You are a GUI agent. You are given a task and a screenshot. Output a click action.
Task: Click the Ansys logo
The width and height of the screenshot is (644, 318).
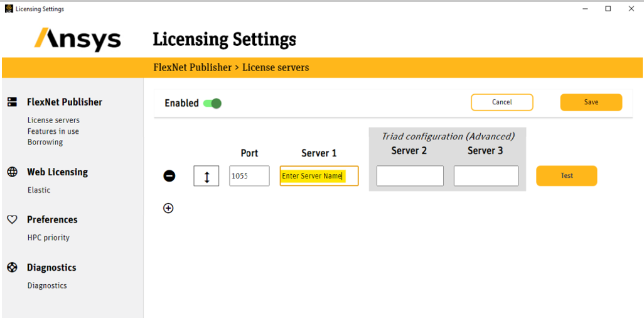pyautogui.click(x=77, y=39)
